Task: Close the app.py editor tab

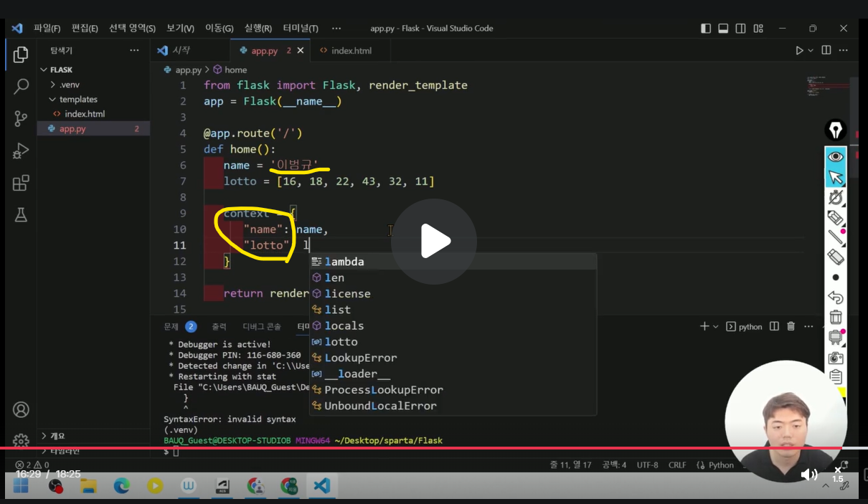Action: point(300,51)
